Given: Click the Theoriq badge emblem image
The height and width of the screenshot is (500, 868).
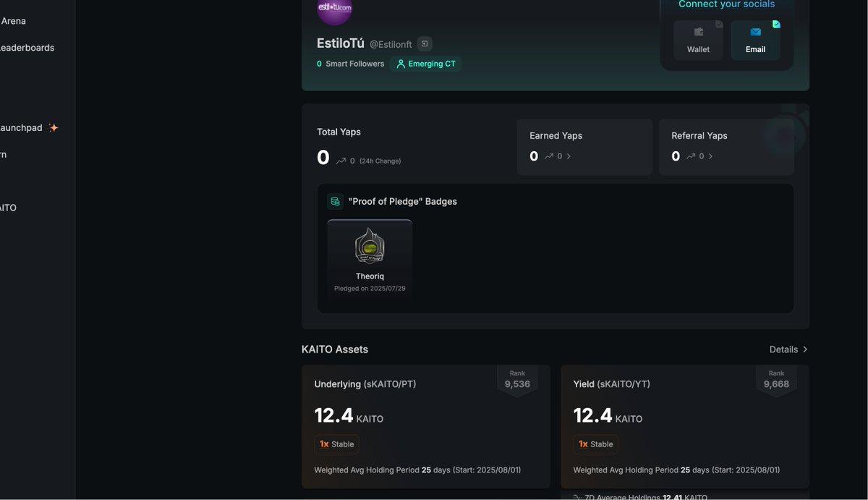Looking at the screenshot, I should [x=370, y=247].
